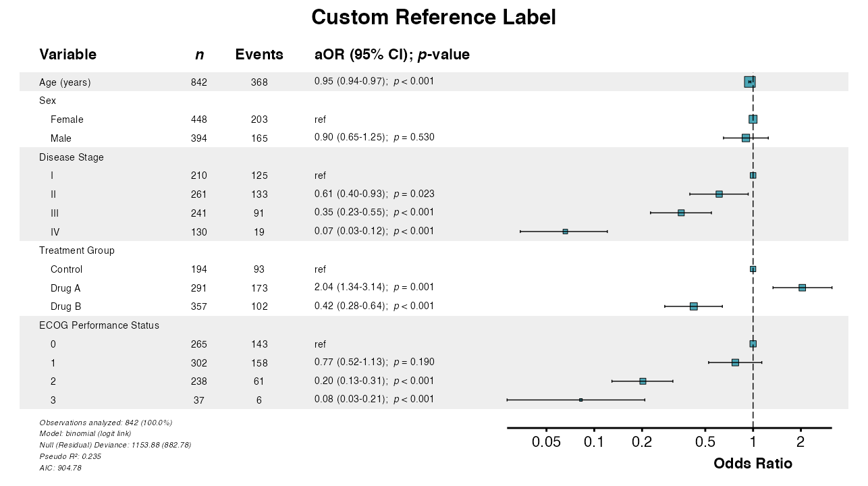Click the Age (years) square marker
Viewport: 868px width, 486px height.
pos(749,82)
